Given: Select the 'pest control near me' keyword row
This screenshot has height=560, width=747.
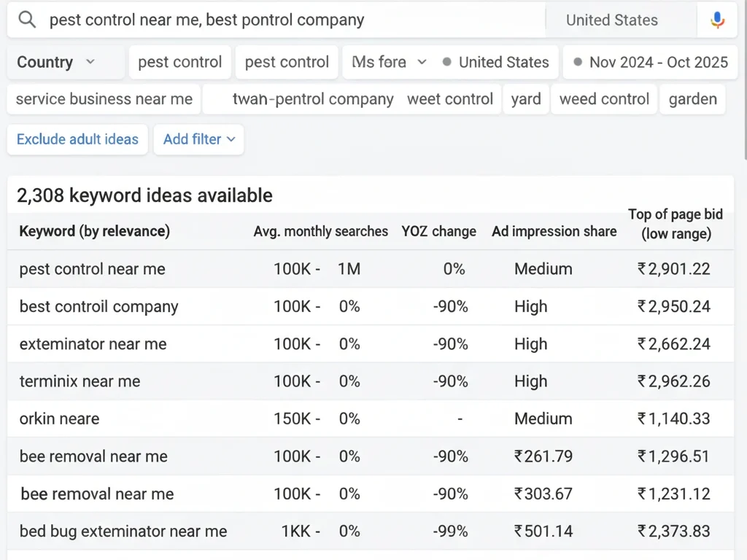Looking at the screenshot, I should pos(93,269).
